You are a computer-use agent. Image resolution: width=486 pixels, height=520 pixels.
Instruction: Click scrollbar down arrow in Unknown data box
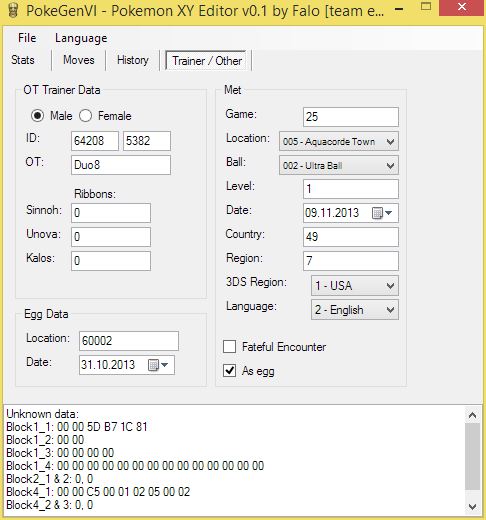click(472, 507)
